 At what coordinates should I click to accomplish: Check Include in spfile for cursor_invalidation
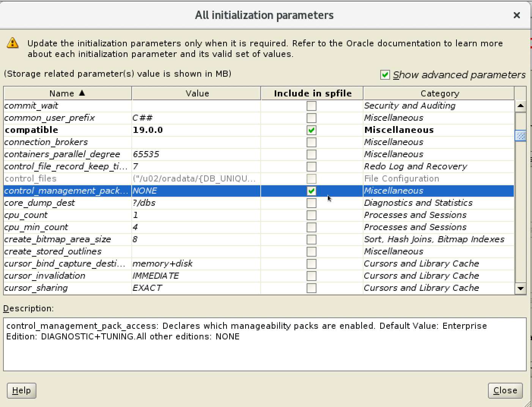click(x=312, y=276)
